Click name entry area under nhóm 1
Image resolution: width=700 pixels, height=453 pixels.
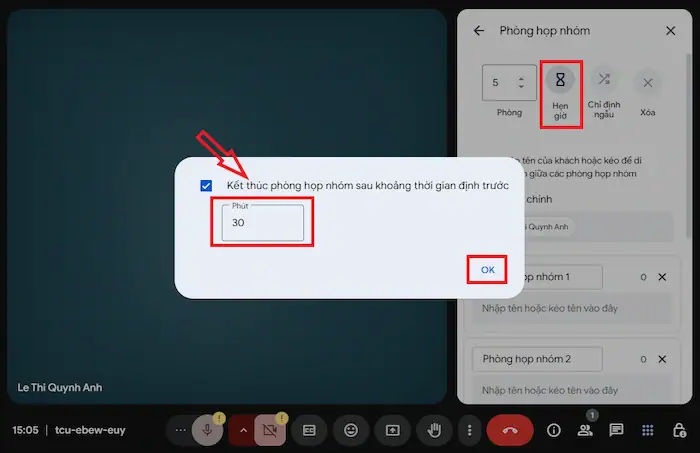coord(571,308)
